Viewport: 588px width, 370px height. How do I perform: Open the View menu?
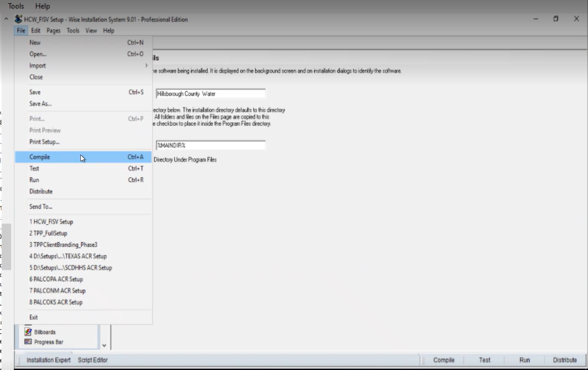pos(91,30)
